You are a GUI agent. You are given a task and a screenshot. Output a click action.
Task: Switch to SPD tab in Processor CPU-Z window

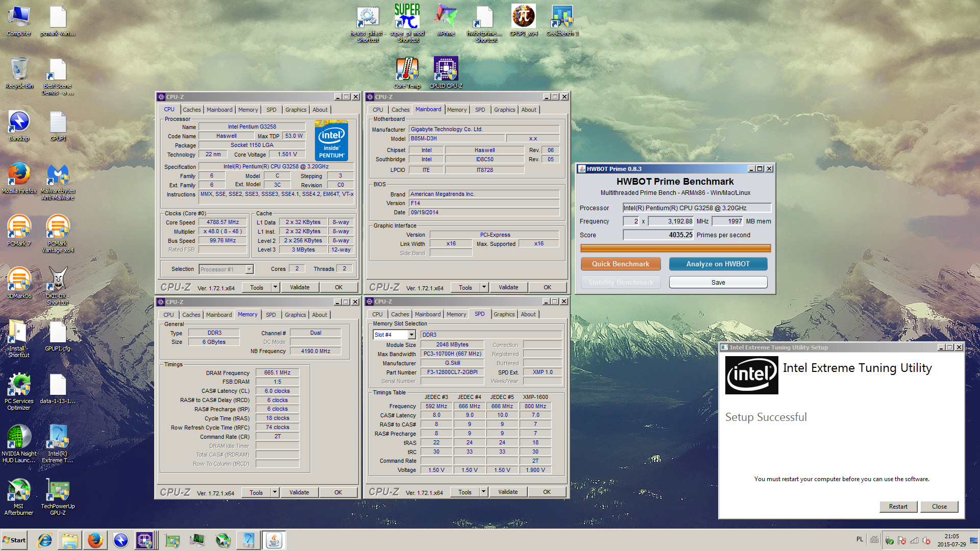[271, 110]
